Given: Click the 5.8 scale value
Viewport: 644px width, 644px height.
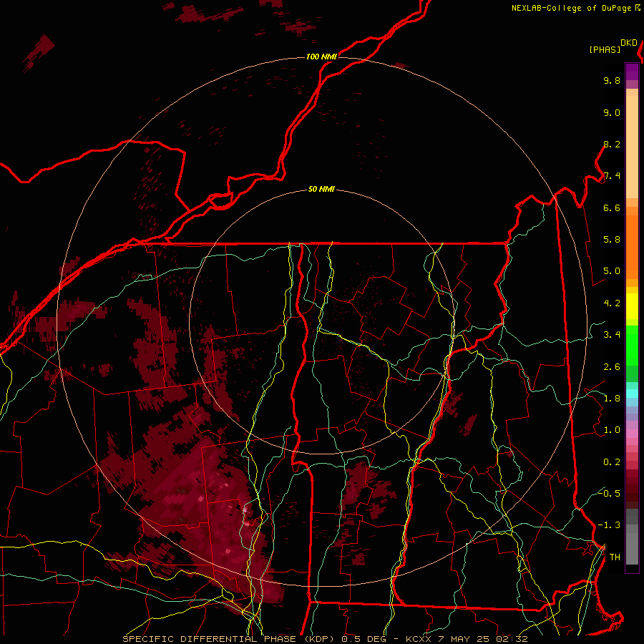Looking at the screenshot, I should pos(612,240).
